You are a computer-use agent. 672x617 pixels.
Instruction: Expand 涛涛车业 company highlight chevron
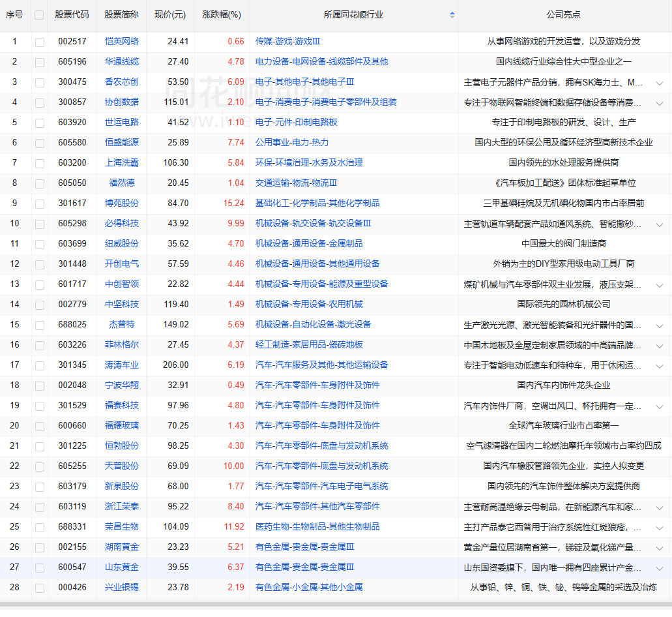(x=659, y=366)
